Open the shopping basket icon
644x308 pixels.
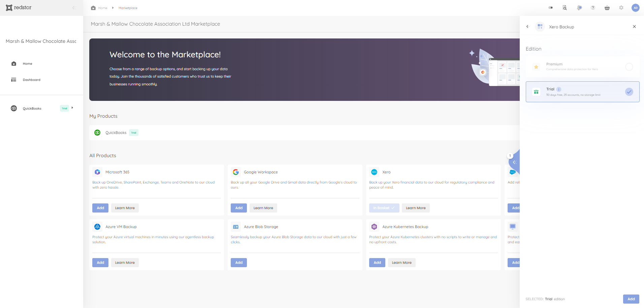click(607, 8)
